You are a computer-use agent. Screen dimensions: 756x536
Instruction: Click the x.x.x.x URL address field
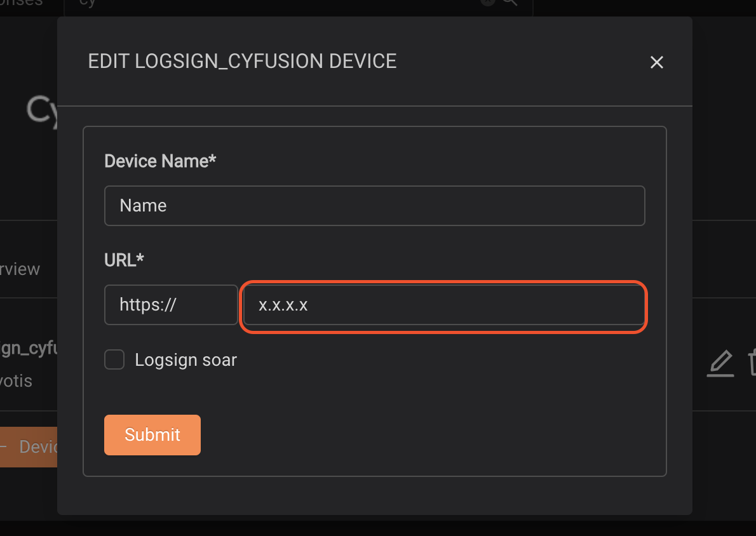[443, 305]
